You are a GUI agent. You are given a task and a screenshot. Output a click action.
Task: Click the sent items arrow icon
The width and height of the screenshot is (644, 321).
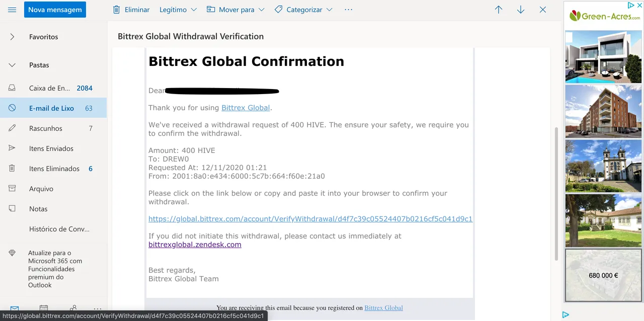click(x=12, y=148)
